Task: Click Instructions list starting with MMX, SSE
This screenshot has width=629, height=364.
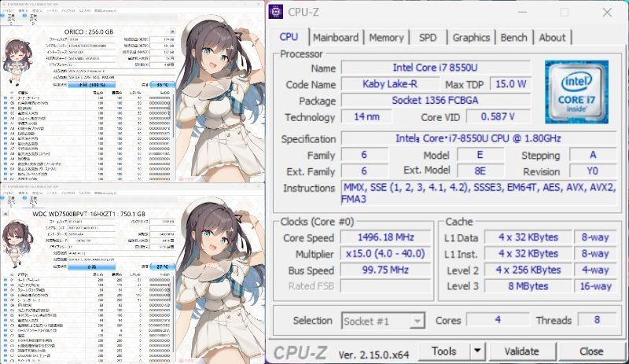Action: (479, 193)
